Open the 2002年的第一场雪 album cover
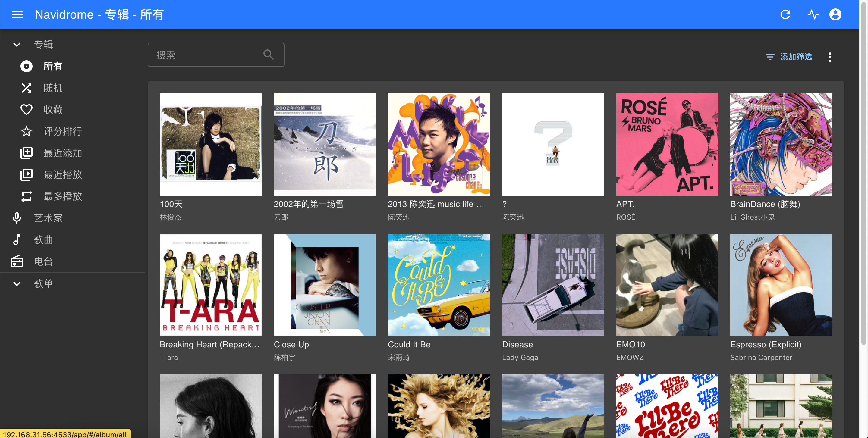868x438 pixels. 325,144
